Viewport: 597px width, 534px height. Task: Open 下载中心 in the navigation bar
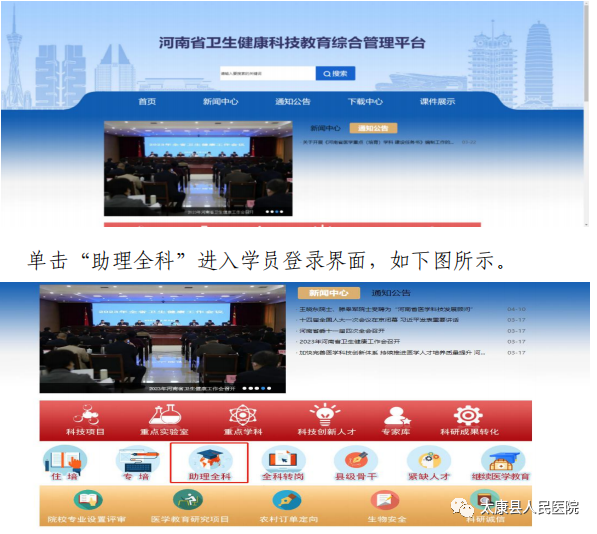pyautogui.click(x=365, y=102)
